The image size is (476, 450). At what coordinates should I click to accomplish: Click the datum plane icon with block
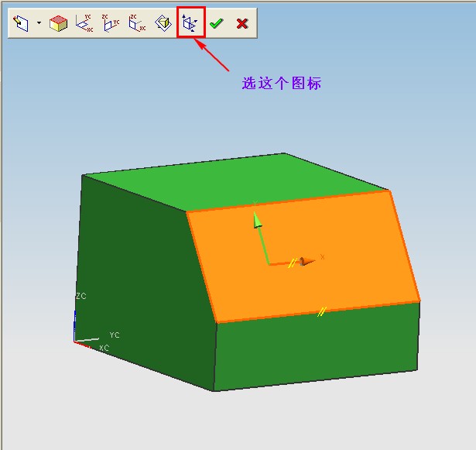pos(163,23)
